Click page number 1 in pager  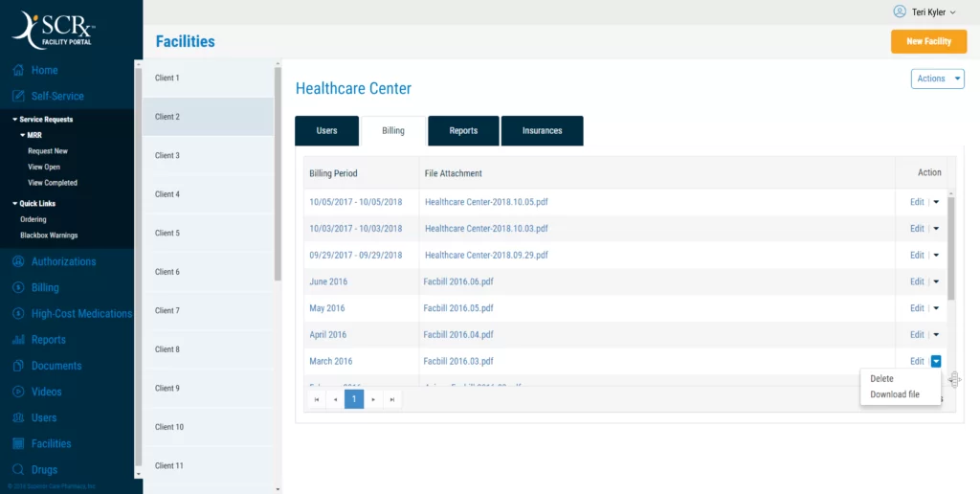(354, 399)
